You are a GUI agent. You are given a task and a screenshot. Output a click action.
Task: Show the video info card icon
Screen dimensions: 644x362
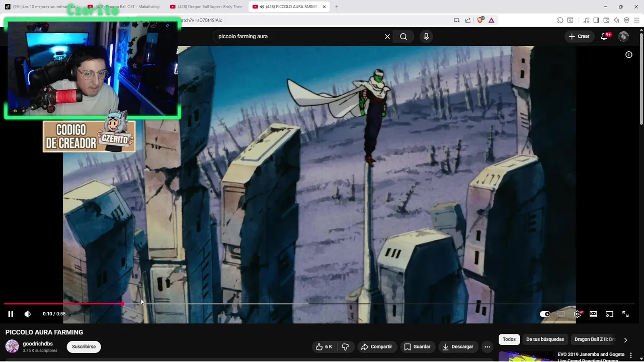coord(628,55)
